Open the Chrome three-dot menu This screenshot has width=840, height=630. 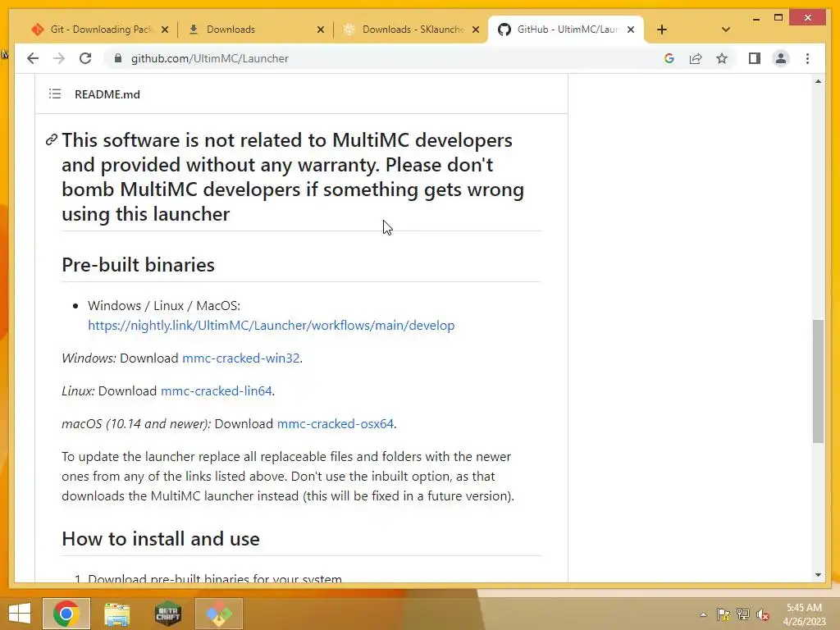pos(807,58)
